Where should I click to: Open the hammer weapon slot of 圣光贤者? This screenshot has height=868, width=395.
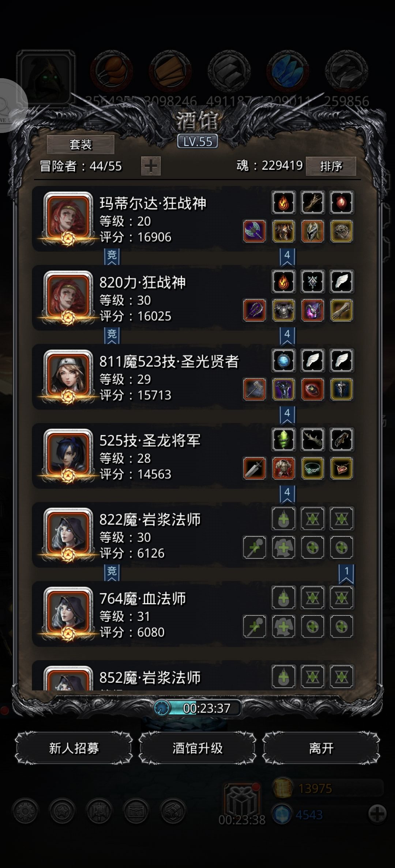coord(255,389)
